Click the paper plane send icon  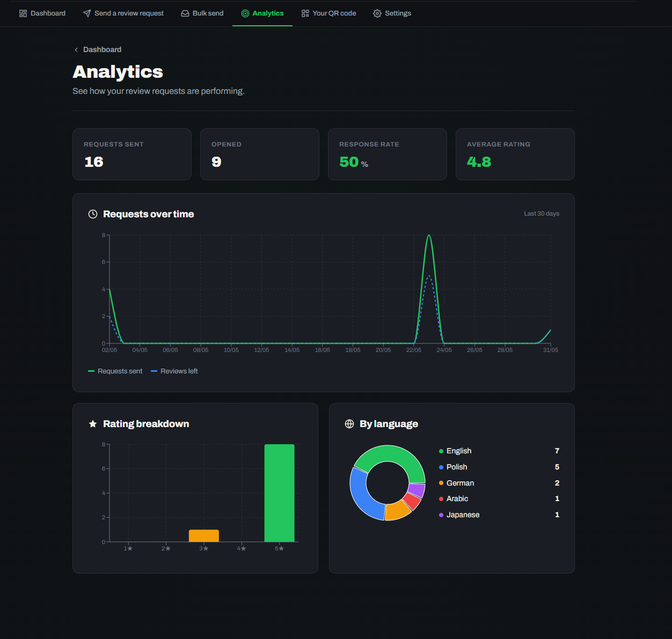coord(87,13)
